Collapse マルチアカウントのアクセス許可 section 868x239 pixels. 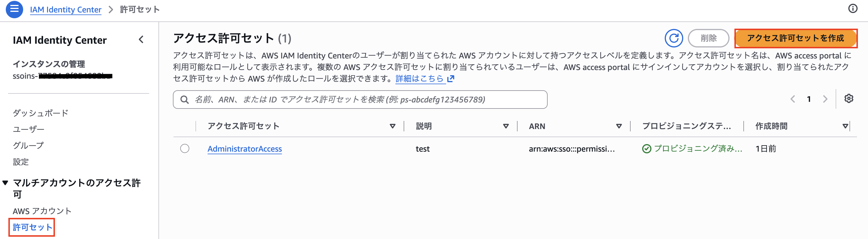5,183
